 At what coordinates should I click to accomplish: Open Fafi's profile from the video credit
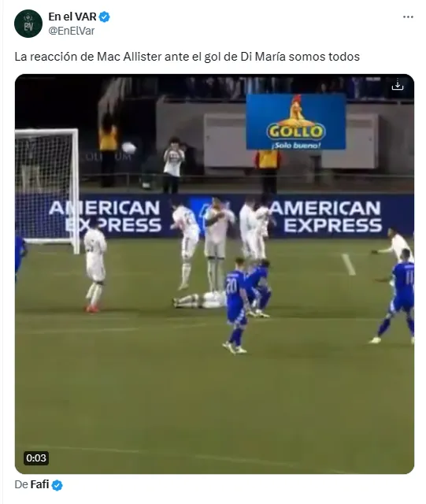[x=40, y=484]
